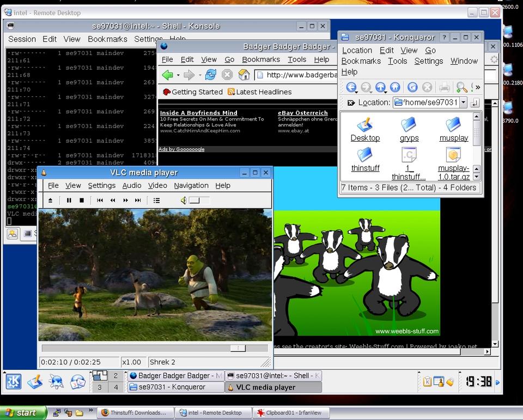Image resolution: width=523 pixels, height=420 pixels.
Task: Reload the page in Firefox toolbar
Action: point(210,75)
